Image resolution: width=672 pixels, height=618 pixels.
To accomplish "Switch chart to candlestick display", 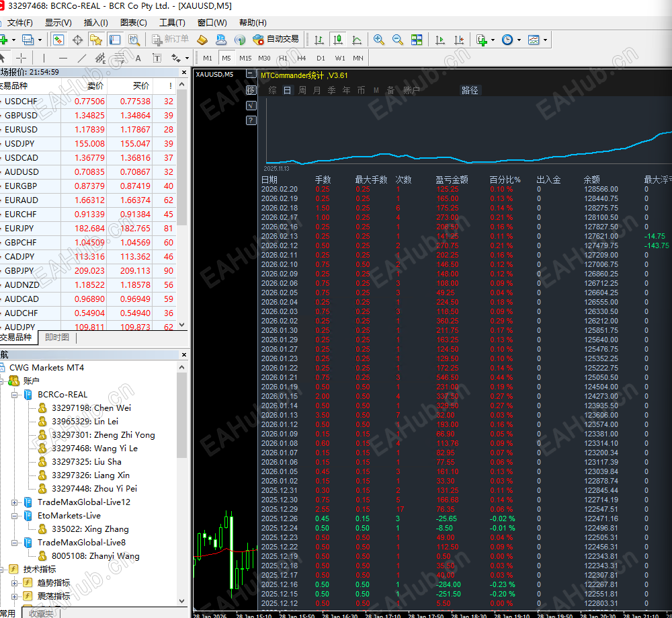I will [x=337, y=40].
